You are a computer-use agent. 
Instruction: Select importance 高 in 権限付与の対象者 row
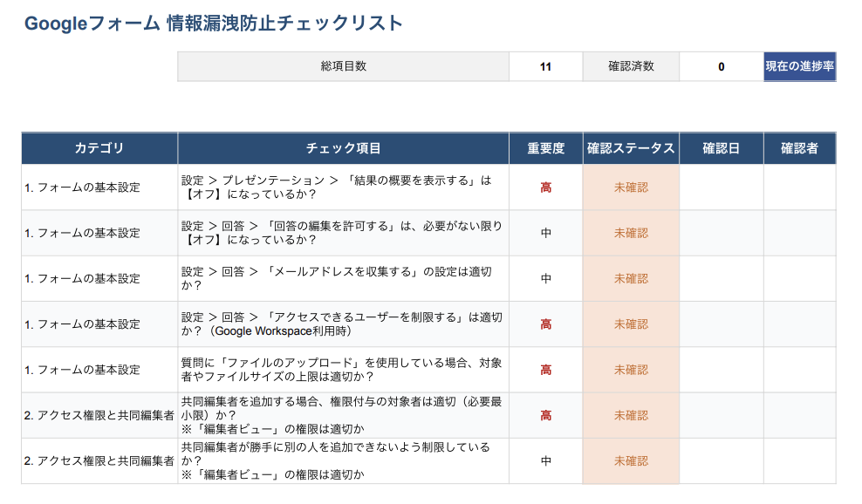click(x=546, y=416)
